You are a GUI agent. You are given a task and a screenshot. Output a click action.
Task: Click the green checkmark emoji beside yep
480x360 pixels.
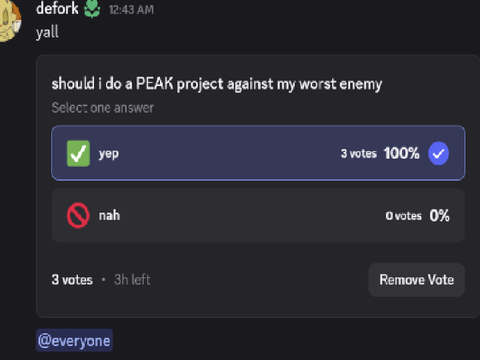tap(78, 153)
